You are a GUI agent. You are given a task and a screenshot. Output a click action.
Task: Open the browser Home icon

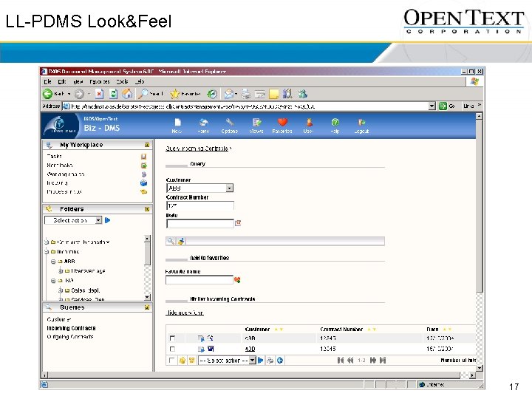click(127, 94)
